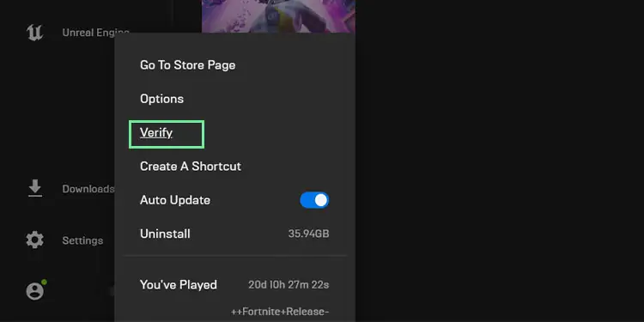Click the You've Played label
Image resolution: width=644 pixels, height=322 pixels.
pyautogui.click(x=179, y=284)
